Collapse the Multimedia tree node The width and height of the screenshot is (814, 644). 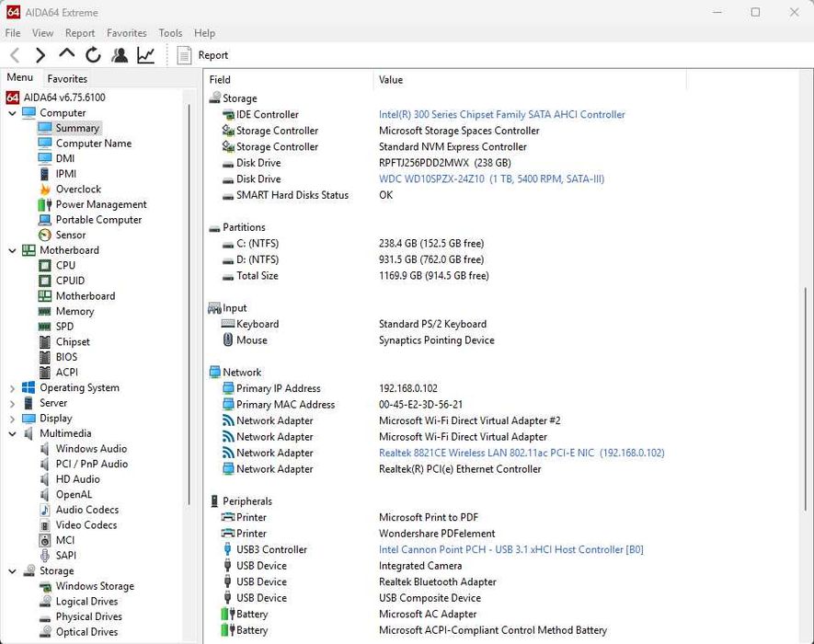(x=13, y=433)
